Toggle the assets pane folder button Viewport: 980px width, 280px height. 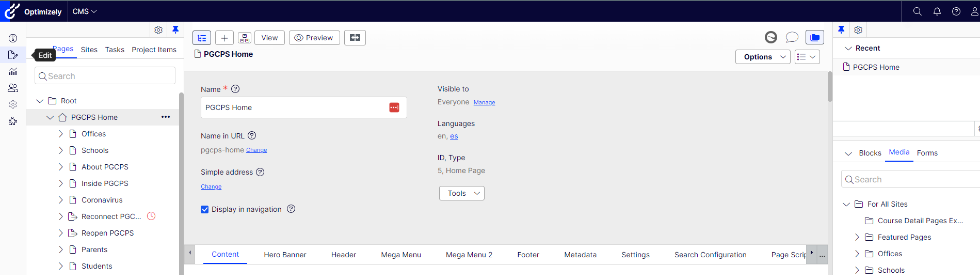(815, 37)
